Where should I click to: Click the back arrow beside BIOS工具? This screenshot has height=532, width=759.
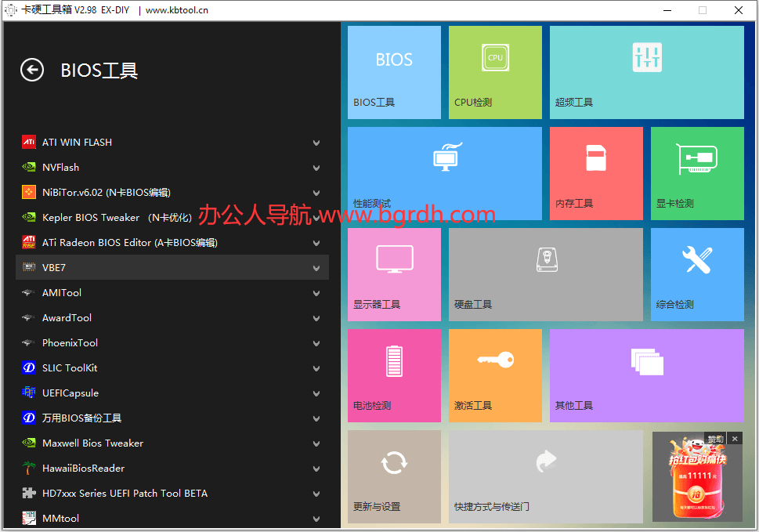(31, 71)
